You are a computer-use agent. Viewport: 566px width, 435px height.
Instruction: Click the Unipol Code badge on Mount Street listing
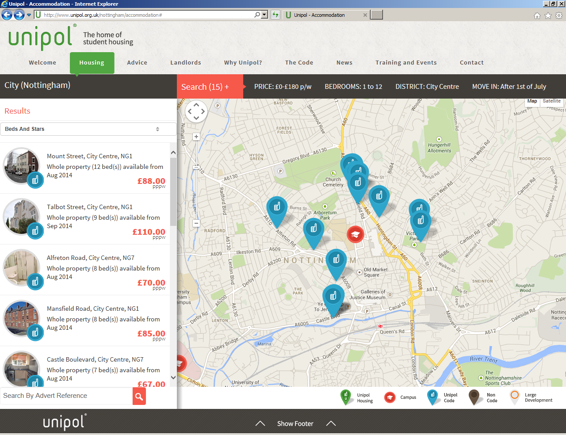point(35,180)
